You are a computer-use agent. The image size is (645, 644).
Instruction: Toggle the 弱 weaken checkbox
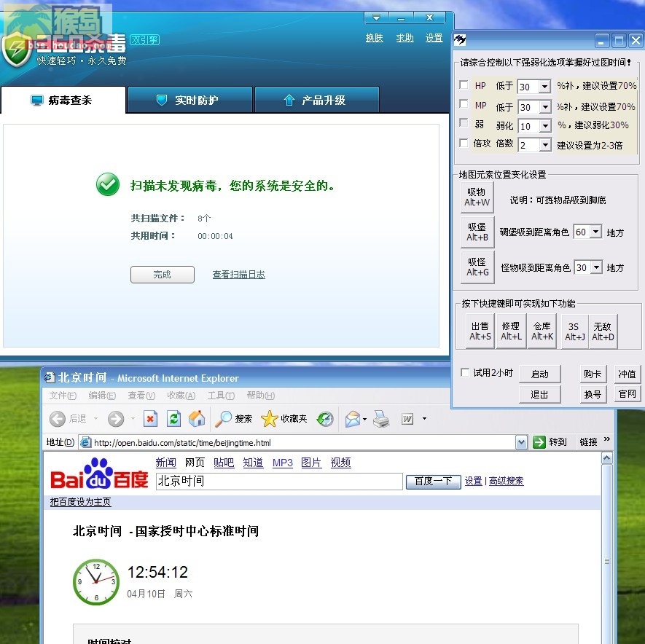click(x=464, y=122)
